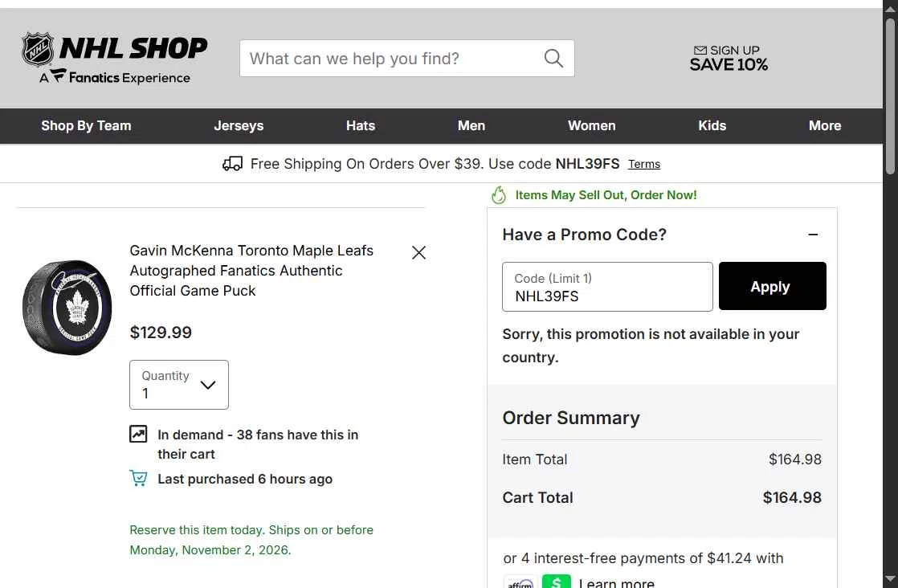Click the last purchased cart icon
Image resolution: width=898 pixels, height=588 pixels.
click(x=138, y=478)
